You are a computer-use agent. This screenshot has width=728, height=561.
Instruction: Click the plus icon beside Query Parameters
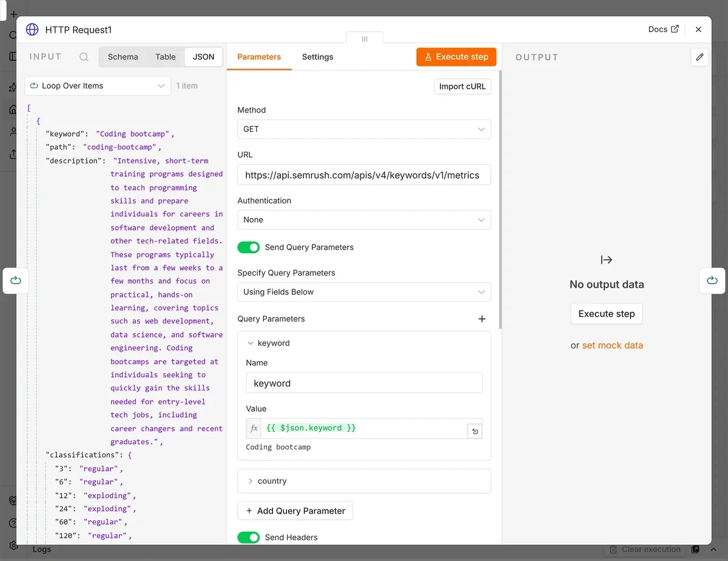click(x=482, y=319)
